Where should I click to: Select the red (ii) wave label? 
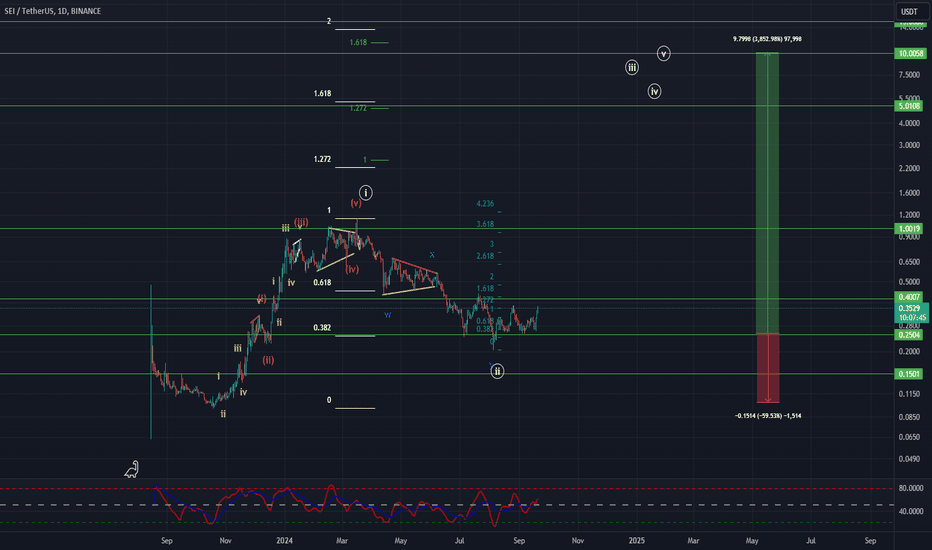tap(268, 360)
